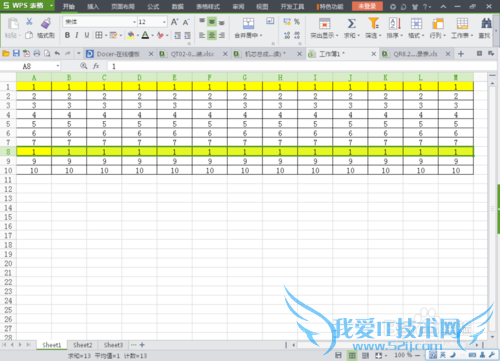This screenshot has width=500, height=361.
Task: Expand the font name dropdown
Action: [x=134, y=22]
